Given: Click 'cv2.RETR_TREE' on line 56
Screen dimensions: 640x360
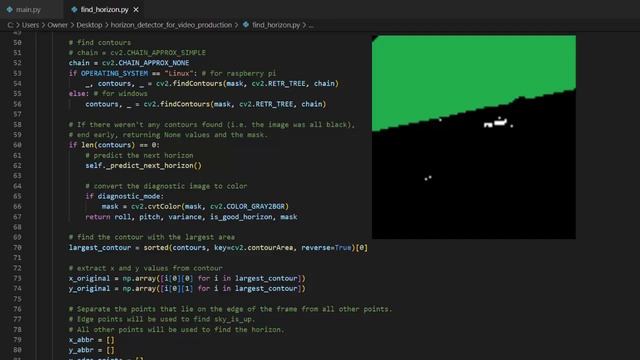Looking at the screenshot, I should pos(266,104).
